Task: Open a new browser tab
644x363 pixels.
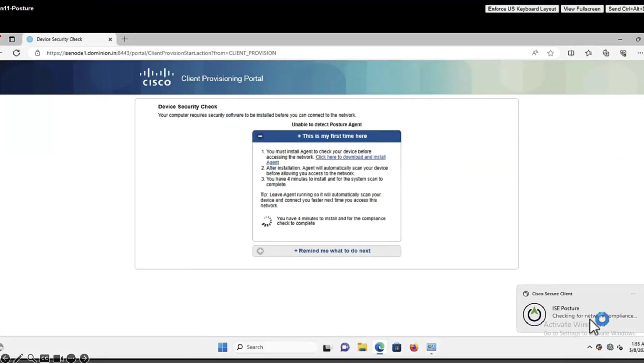Action: (125, 39)
